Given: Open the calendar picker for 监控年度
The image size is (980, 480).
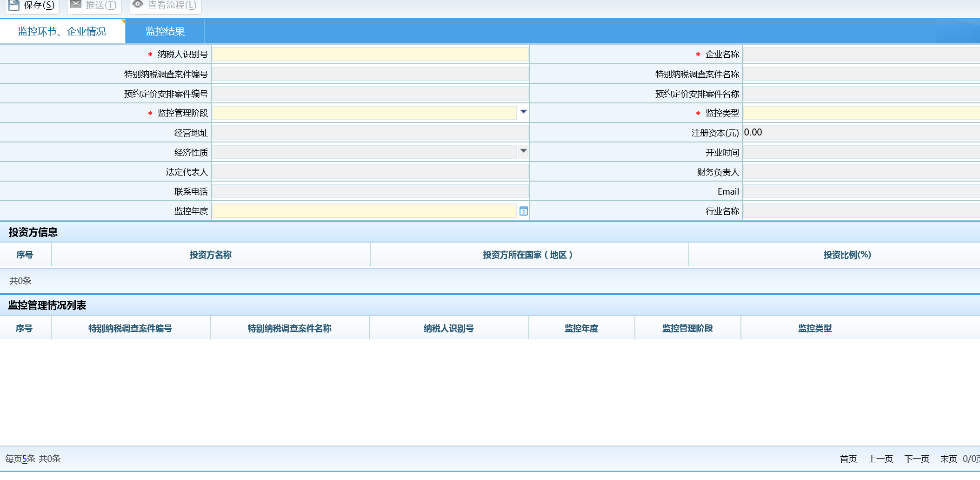Looking at the screenshot, I should pyautogui.click(x=524, y=211).
